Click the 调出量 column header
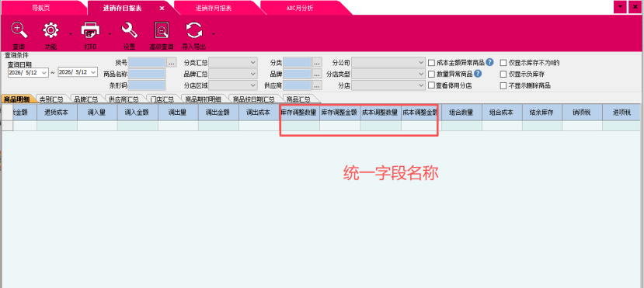Viewport: 644px width, 288px height. click(x=178, y=113)
